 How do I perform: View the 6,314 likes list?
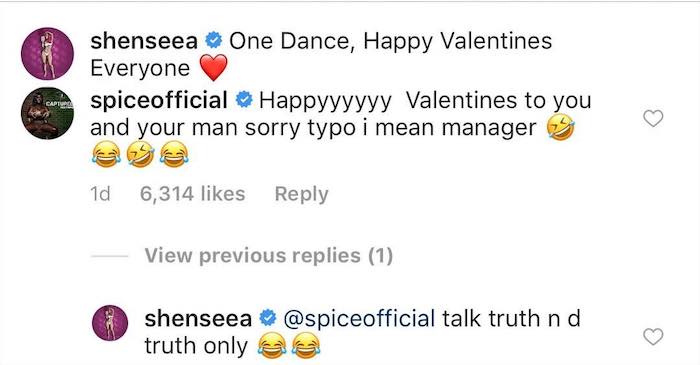192,194
